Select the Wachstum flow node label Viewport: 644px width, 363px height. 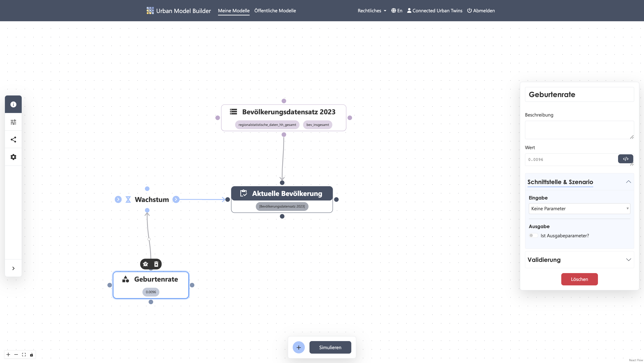tap(152, 200)
